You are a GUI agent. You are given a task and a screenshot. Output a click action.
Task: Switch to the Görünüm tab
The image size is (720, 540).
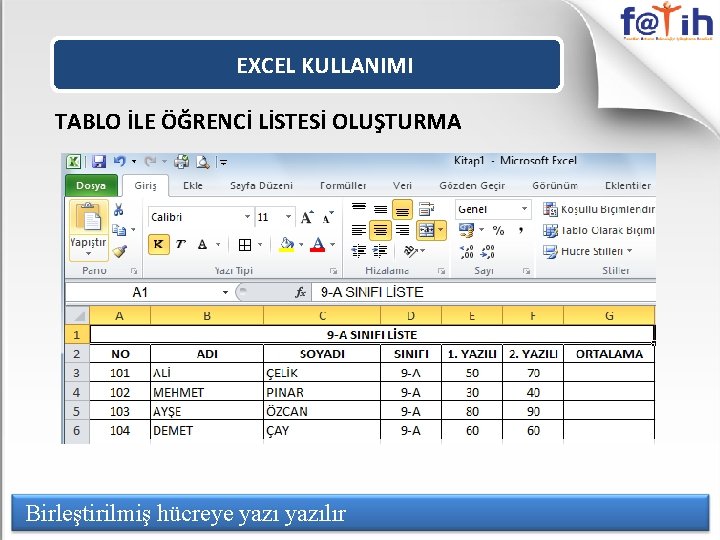(x=555, y=186)
